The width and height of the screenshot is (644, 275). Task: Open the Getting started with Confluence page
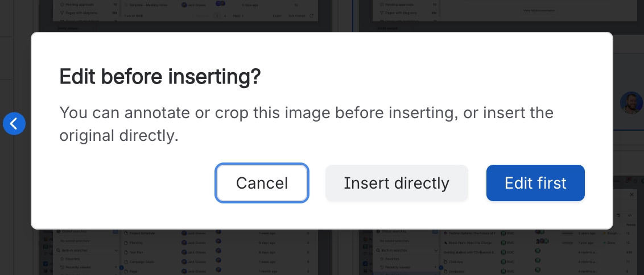tap(469, 252)
